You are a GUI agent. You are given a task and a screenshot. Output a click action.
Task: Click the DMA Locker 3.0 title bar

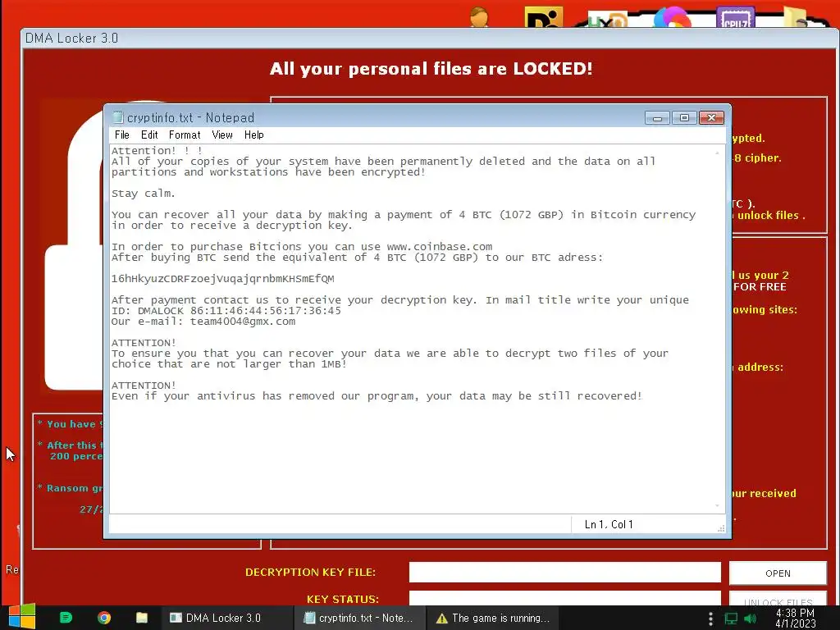pyautogui.click(x=428, y=38)
